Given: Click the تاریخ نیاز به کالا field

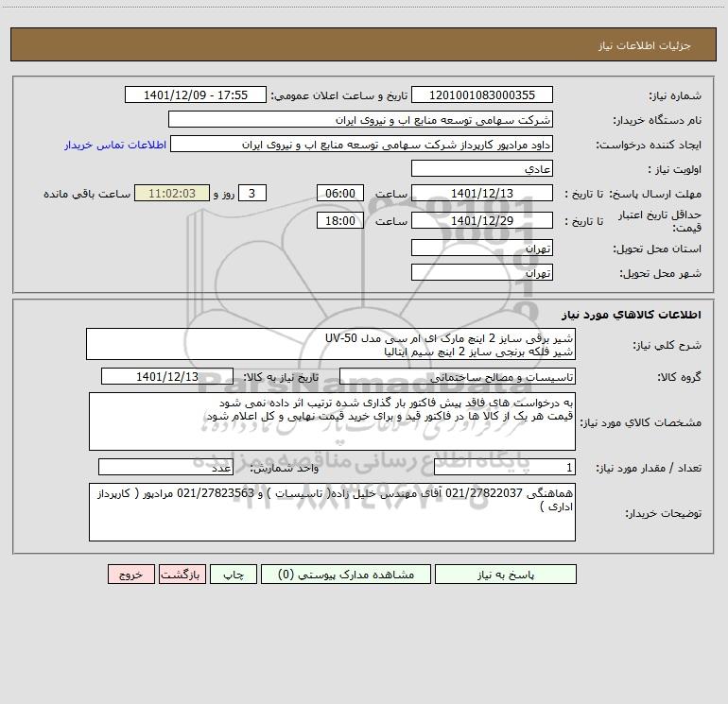Looking at the screenshot, I should (x=167, y=376).
